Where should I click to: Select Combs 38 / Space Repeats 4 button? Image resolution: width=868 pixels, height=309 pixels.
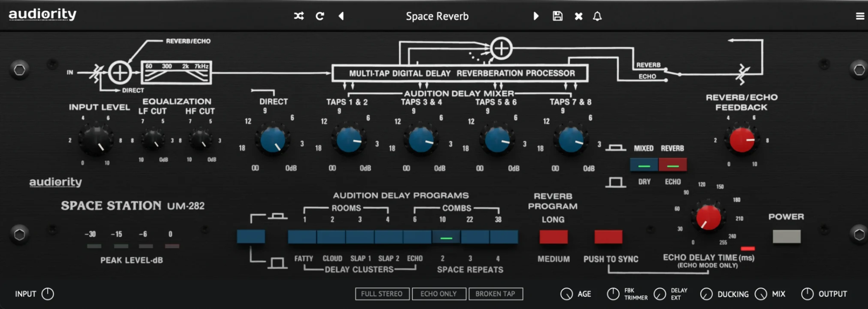(x=504, y=237)
